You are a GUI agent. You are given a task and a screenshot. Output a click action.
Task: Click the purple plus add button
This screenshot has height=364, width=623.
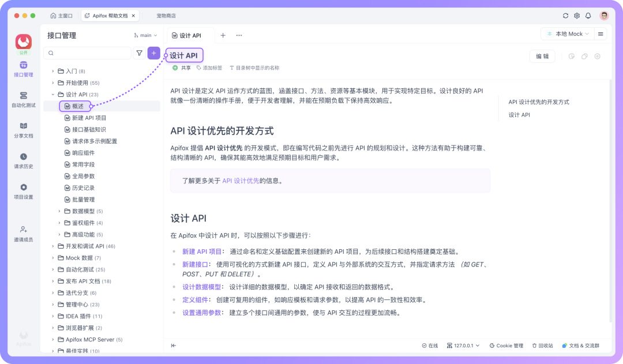[x=154, y=53]
